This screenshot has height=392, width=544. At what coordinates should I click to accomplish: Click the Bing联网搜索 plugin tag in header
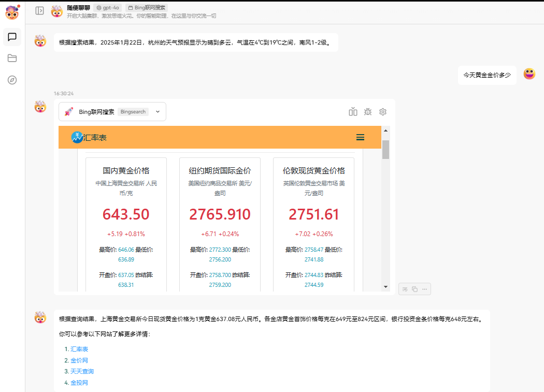point(147,8)
